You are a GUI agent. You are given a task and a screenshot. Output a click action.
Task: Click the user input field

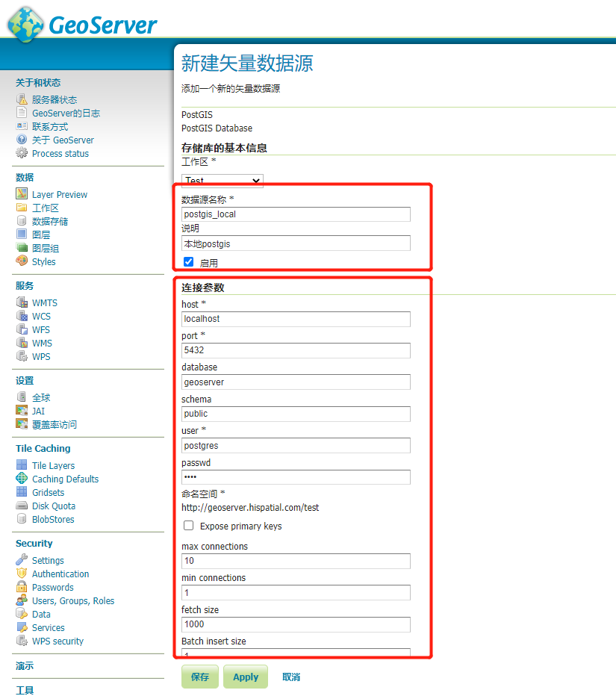(296, 445)
